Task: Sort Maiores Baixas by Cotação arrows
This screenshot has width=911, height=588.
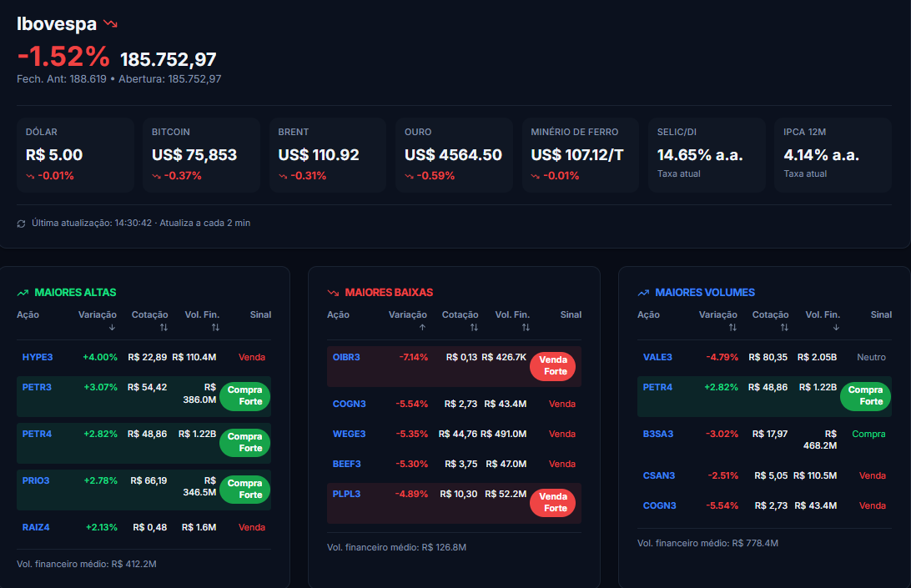Action: [x=474, y=328]
